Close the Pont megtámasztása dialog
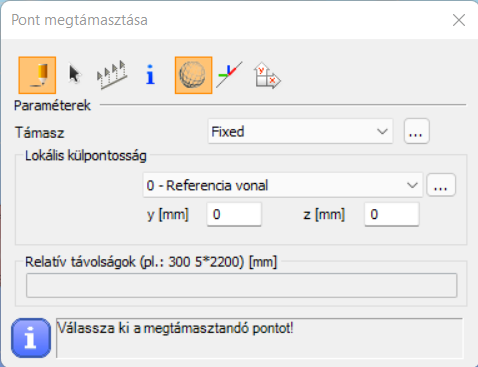Image resolution: width=478 pixels, height=367 pixels. [x=459, y=20]
